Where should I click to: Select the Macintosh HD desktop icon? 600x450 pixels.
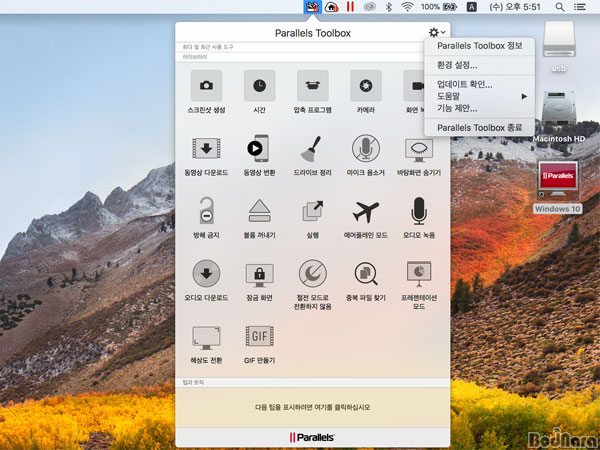tap(559, 116)
